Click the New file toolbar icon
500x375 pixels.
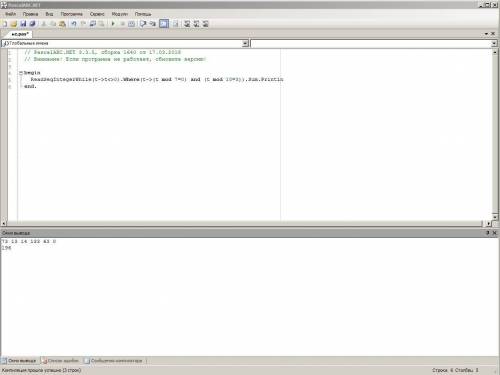pyautogui.click(x=4, y=24)
